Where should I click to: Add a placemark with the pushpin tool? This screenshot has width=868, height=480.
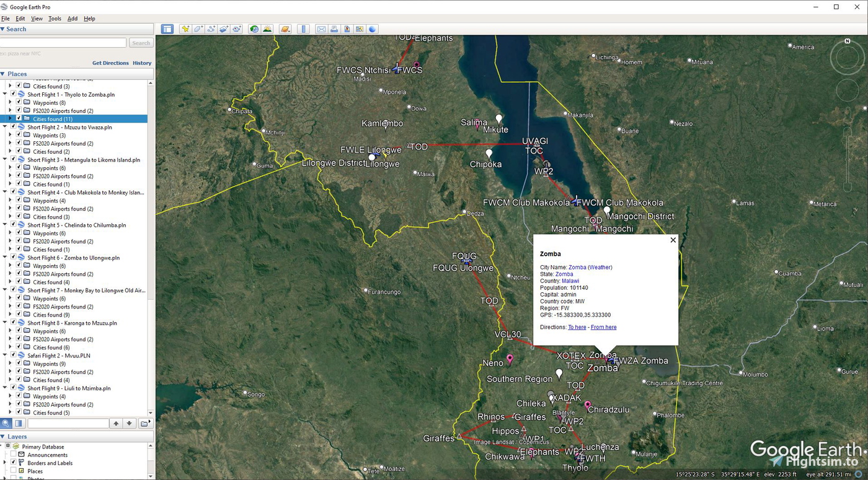coord(185,29)
